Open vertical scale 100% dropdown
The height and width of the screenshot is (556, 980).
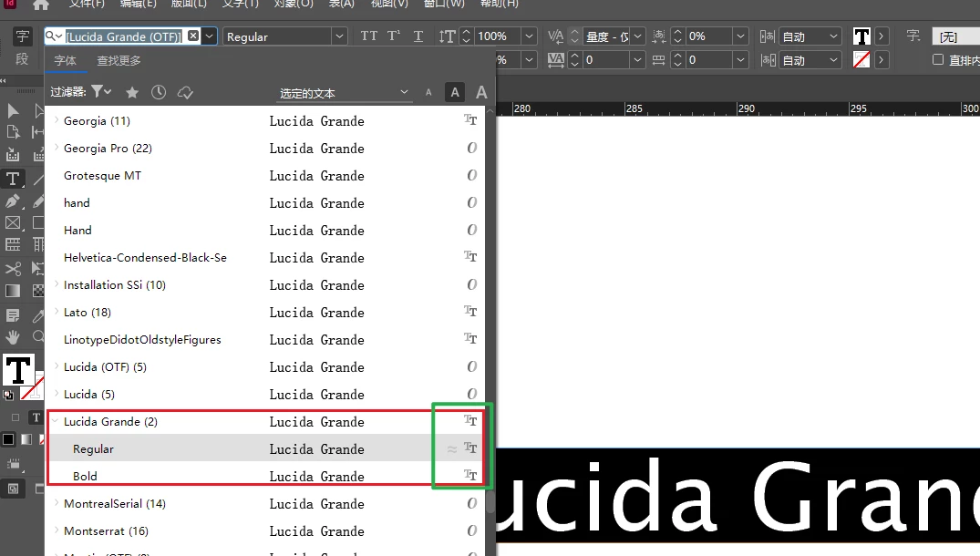click(x=529, y=36)
